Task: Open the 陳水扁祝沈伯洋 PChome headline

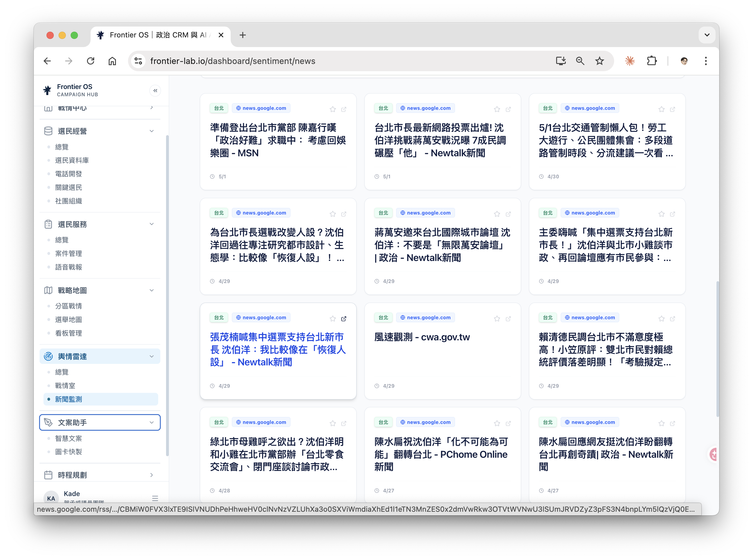Action: pos(441,454)
